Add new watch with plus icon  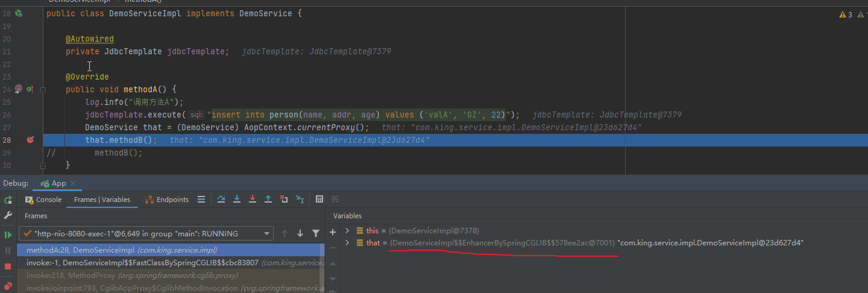click(333, 232)
